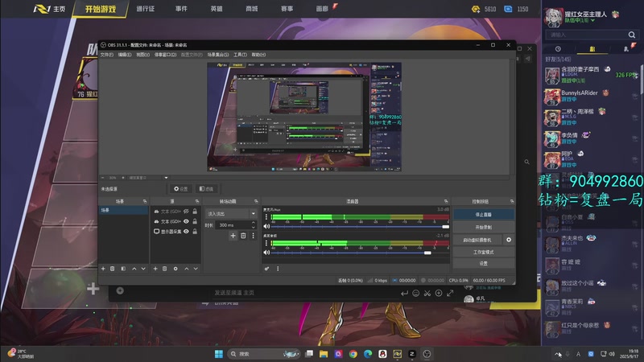
Task: Open the View menu in OBS
Action: [x=142, y=55]
